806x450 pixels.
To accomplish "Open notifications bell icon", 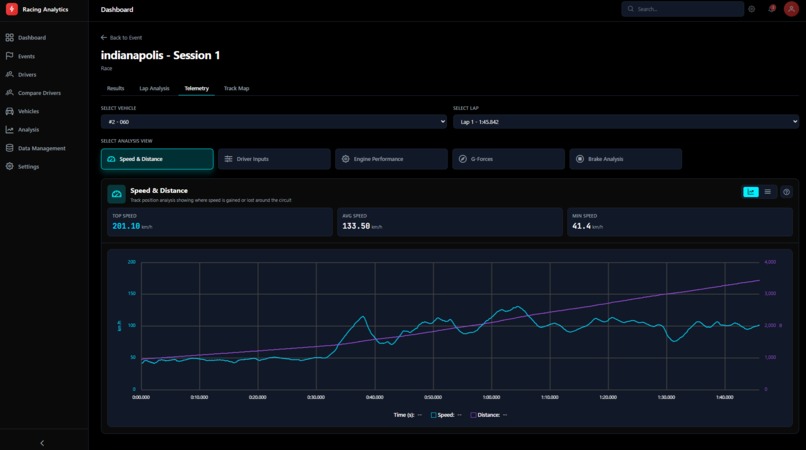I will click(x=772, y=9).
